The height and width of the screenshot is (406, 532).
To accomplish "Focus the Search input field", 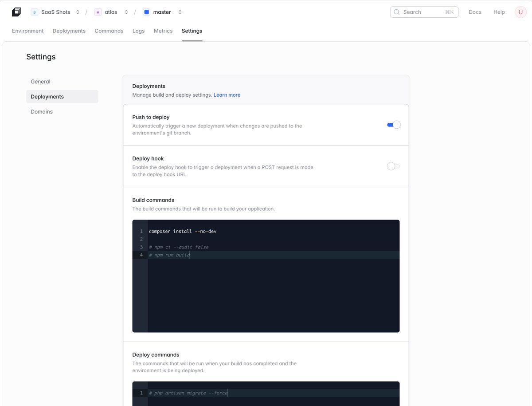I will click(x=424, y=12).
